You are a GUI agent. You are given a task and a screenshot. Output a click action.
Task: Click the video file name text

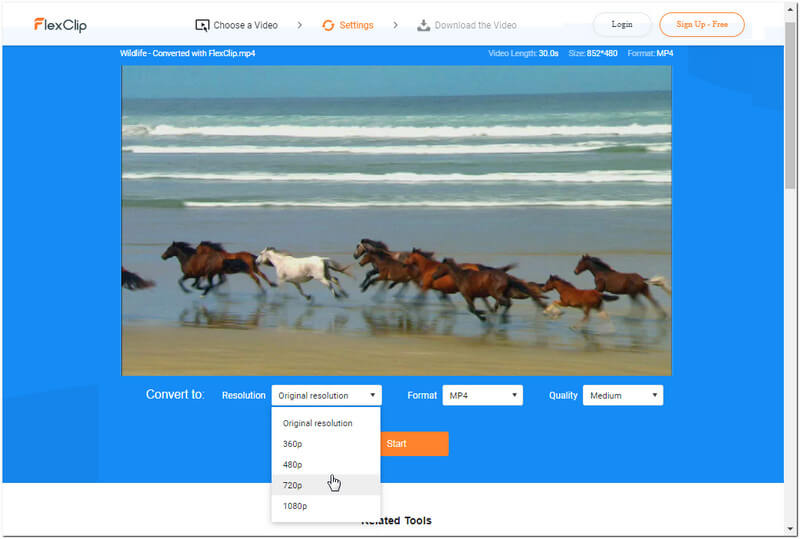(x=187, y=53)
